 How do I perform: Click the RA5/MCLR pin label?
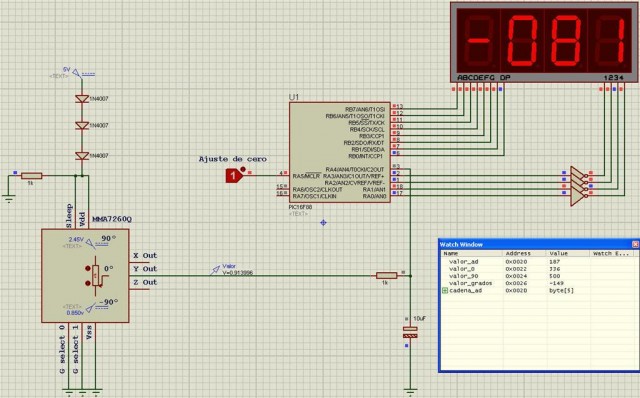pyautogui.click(x=306, y=176)
